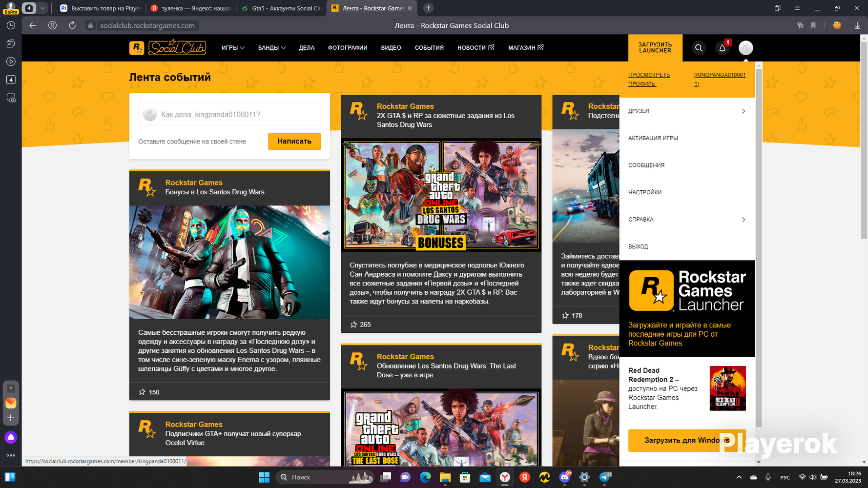Open the tab group dropdown arrow
This screenshot has width=868, height=488.
click(x=42, y=8)
